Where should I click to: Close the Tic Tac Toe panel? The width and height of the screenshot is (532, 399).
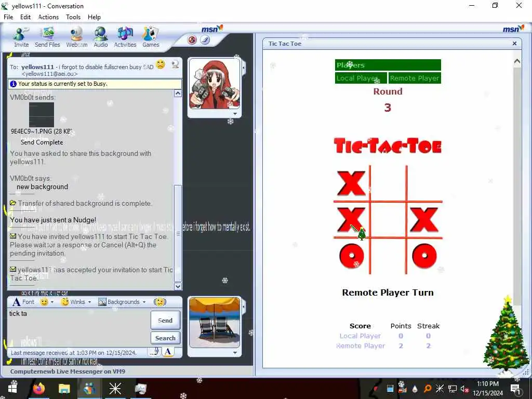point(514,44)
